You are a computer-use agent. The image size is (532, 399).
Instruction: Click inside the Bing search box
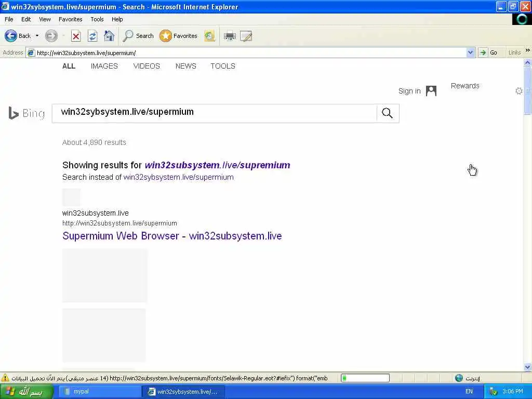[215, 113]
